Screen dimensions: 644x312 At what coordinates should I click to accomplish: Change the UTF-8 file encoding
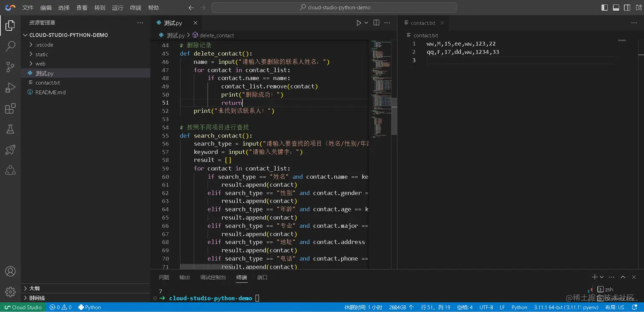pyautogui.click(x=486, y=307)
